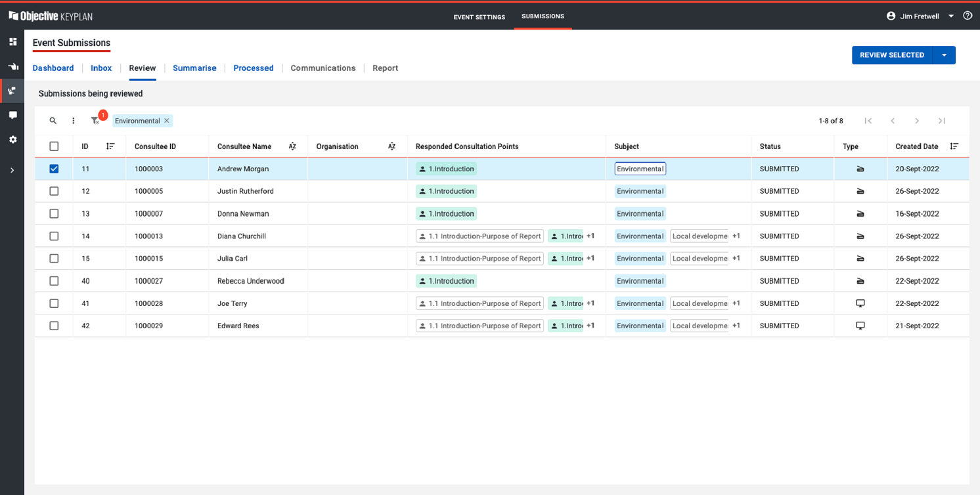Click the help question mark icon
Viewport: 980px width, 495px height.
967,16
